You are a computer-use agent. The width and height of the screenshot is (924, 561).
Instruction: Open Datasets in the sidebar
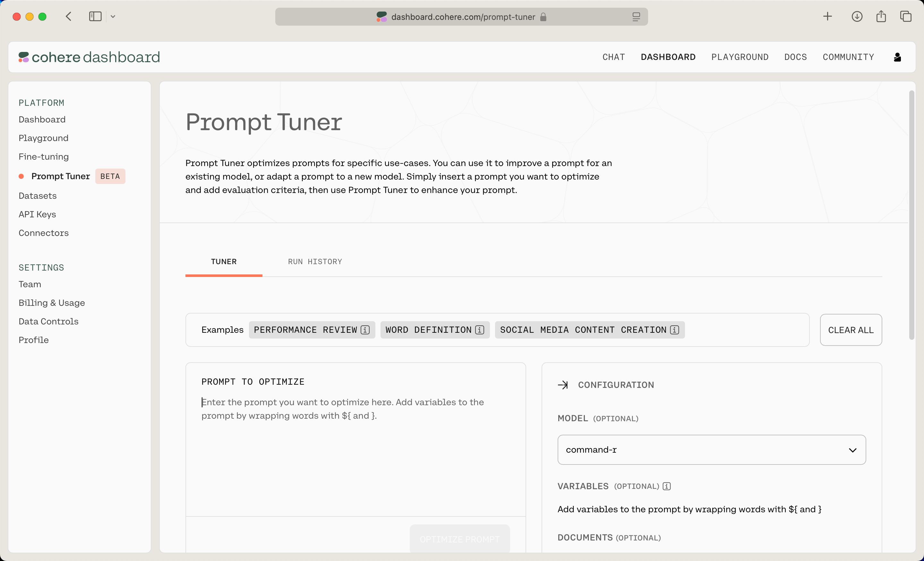pyautogui.click(x=38, y=196)
